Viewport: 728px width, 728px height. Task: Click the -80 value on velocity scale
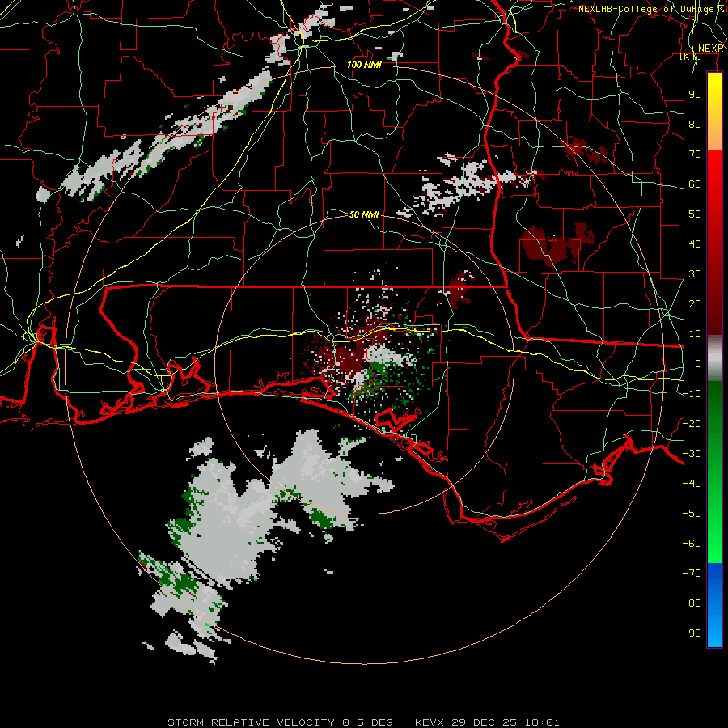(692, 603)
